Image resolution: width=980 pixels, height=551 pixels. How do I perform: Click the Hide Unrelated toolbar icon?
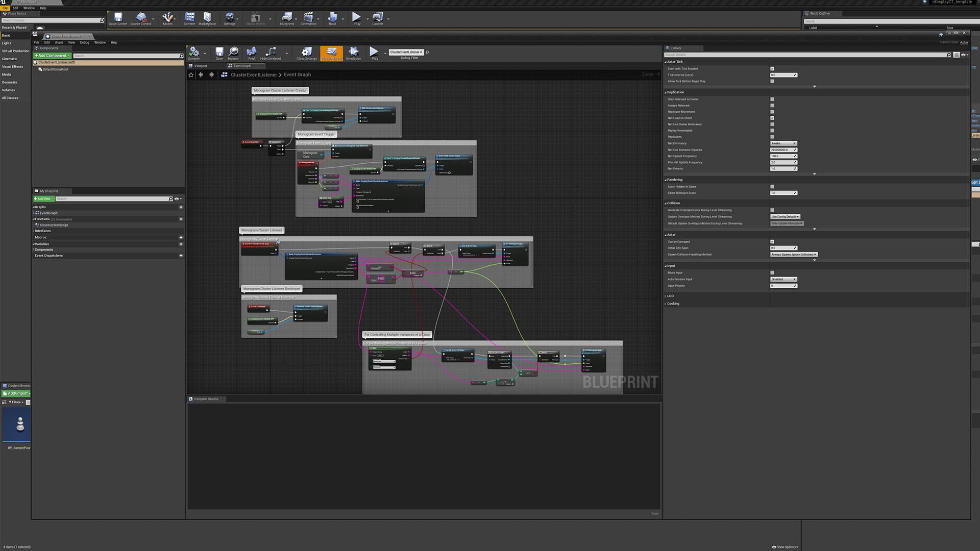point(271,52)
